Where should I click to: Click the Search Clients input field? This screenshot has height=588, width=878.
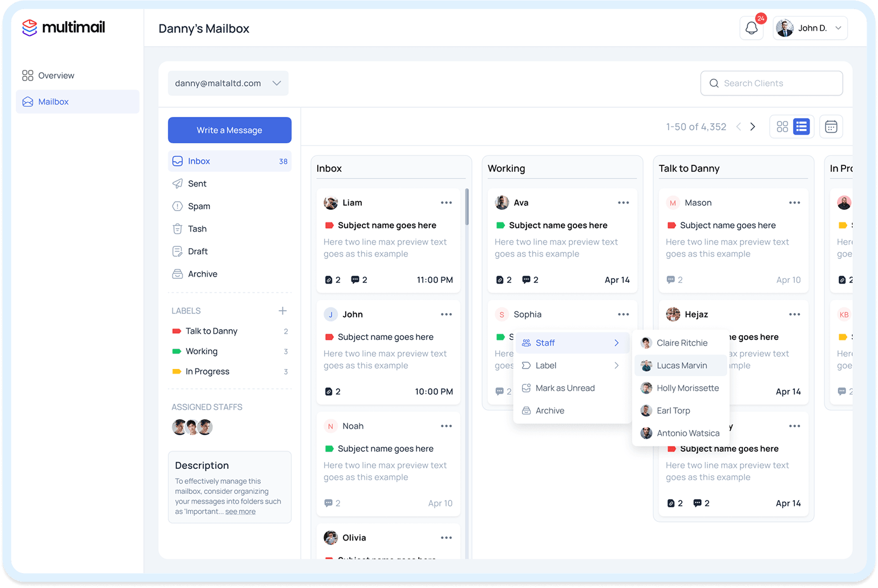click(x=771, y=83)
